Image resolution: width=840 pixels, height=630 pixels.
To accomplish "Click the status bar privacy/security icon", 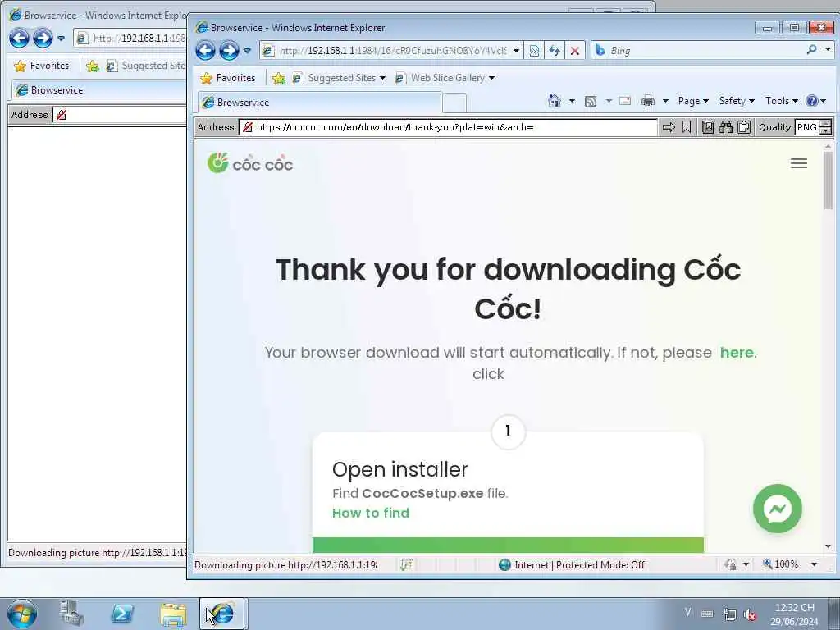I will coord(730,564).
